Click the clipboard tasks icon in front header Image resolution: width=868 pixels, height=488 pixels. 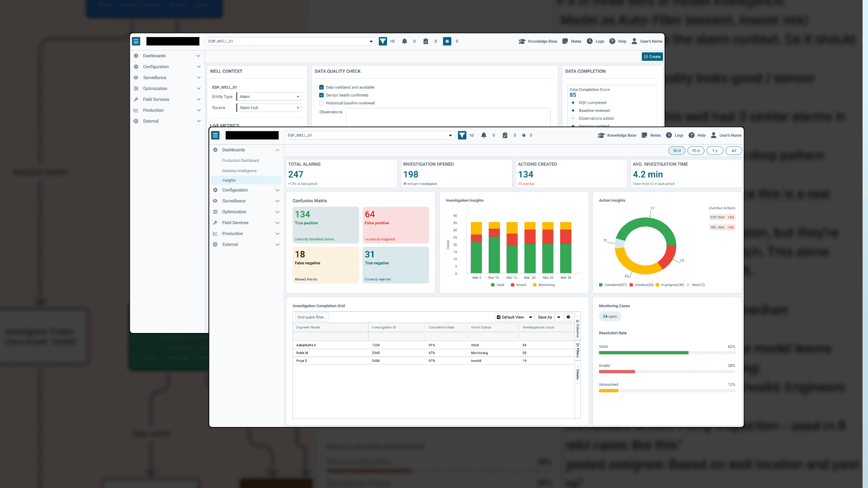pos(505,135)
